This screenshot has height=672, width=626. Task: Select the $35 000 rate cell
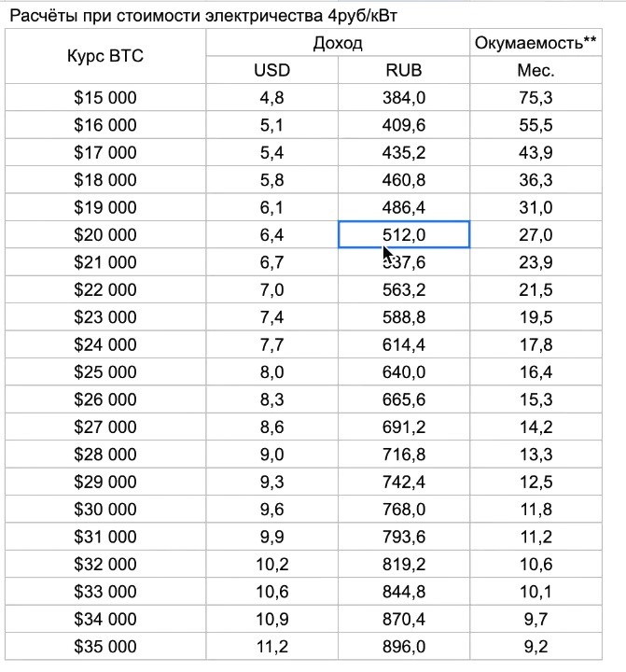click(105, 646)
